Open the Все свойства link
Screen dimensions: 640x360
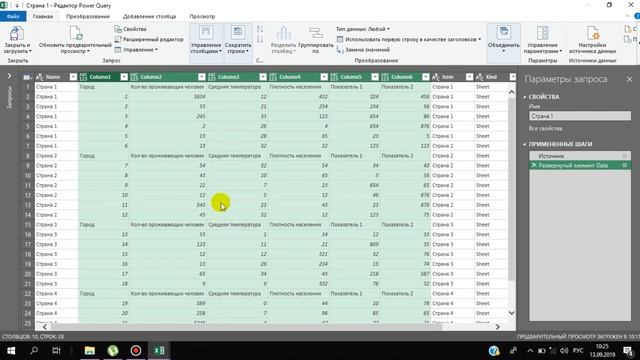click(x=545, y=129)
